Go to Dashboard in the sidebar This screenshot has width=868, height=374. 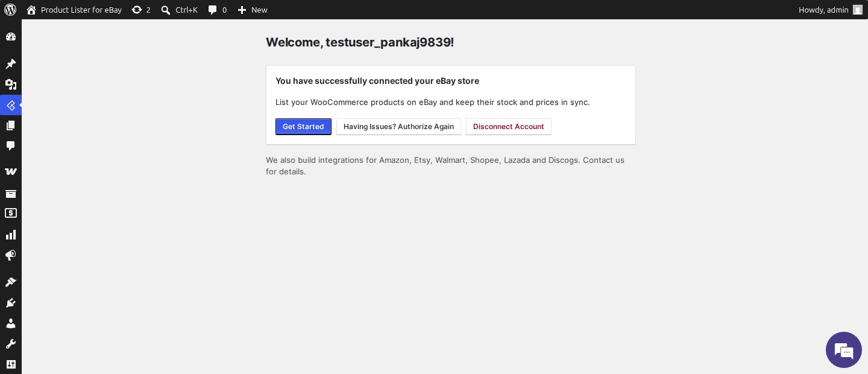(11, 37)
